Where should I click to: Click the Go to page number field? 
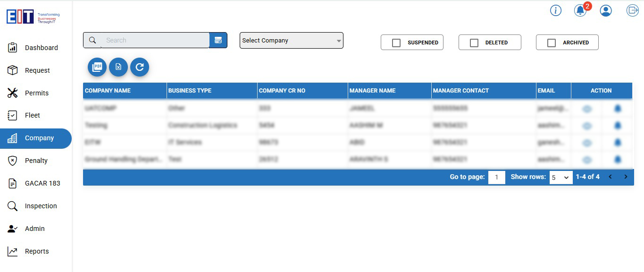[497, 178]
